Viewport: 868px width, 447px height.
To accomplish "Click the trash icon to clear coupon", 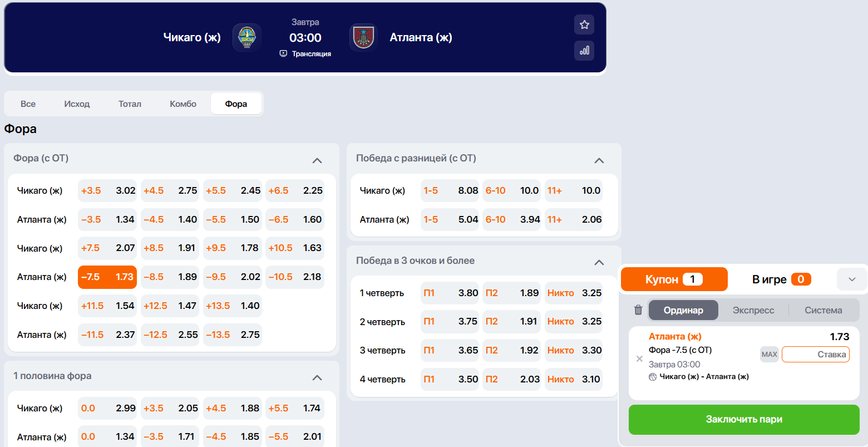I will click(x=638, y=310).
